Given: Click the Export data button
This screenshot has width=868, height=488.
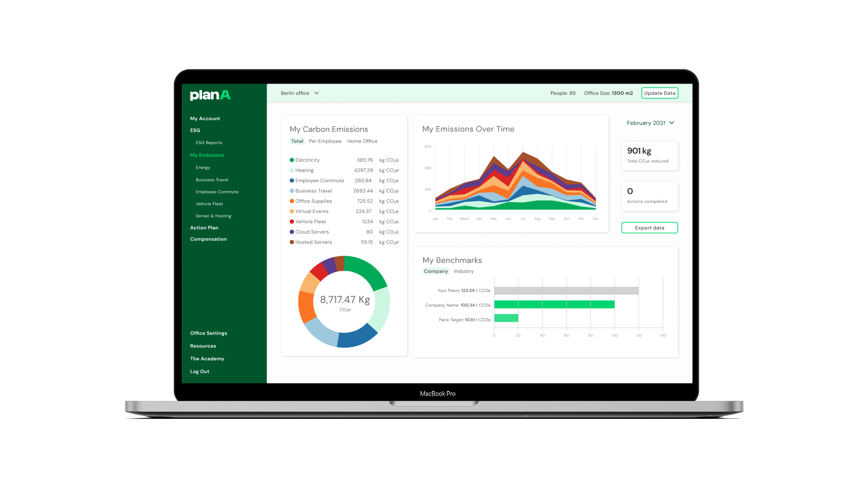Looking at the screenshot, I should pos(649,228).
